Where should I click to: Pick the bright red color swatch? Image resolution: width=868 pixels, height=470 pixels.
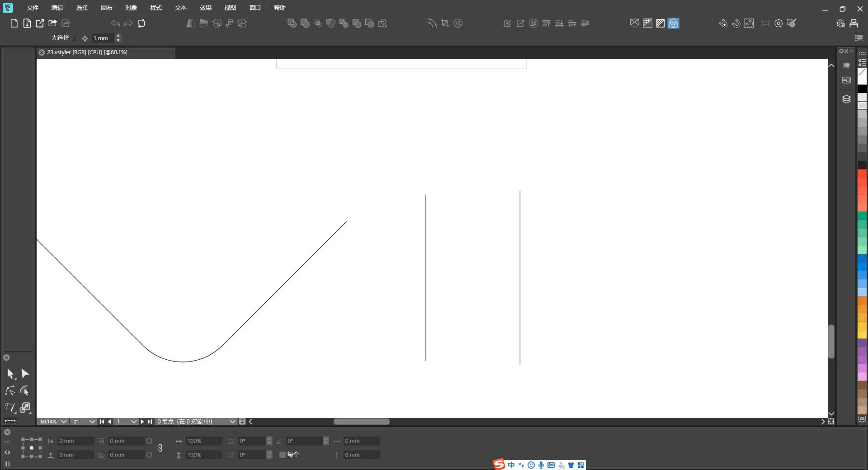pyautogui.click(x=862, y=174)
